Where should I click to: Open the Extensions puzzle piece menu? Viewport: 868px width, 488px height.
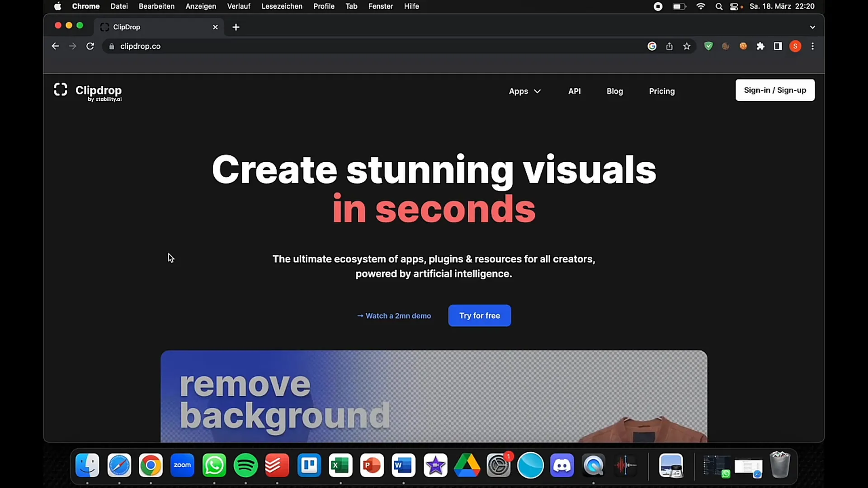click(x=760, y=46)
